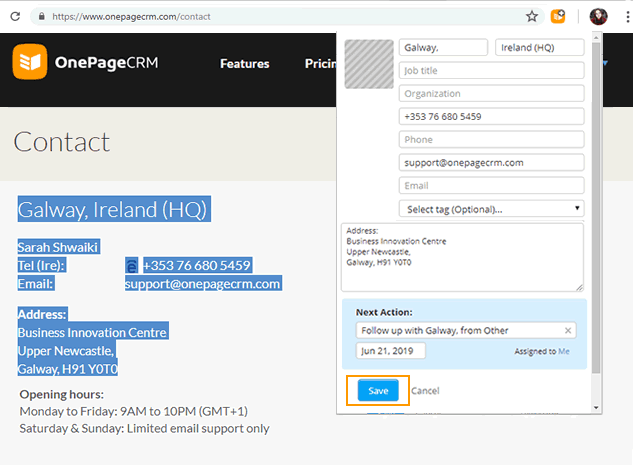The height and width of the screenshot is (465, 633).
Task: Click the Upper Newcastle, text on page
Action: tap(67, 351)
